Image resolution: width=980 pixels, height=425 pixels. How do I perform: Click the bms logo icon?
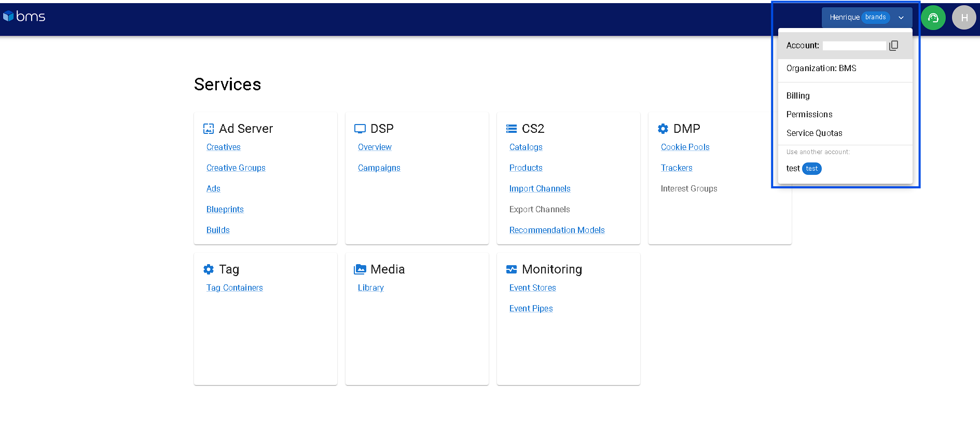click(x=8, y=17)
